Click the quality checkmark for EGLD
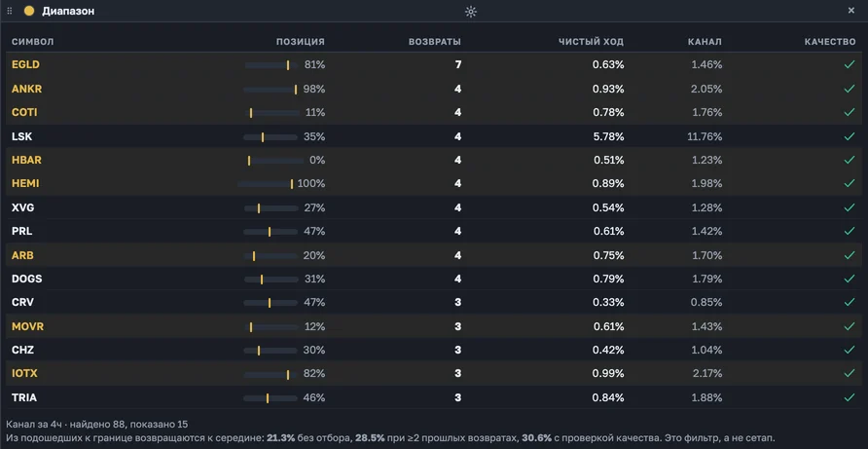The height and width of the screenshot is (449, 868). pyautogui.click(x=850, y=65)
